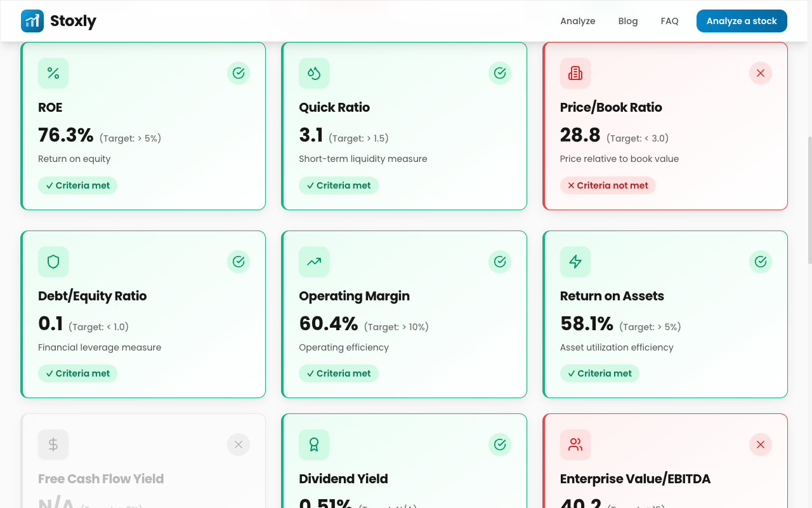The width and height of the screenshot is (812, 508).
Task: Click Criteria met badge on Return on Assets
Action: tap(599, 373)
